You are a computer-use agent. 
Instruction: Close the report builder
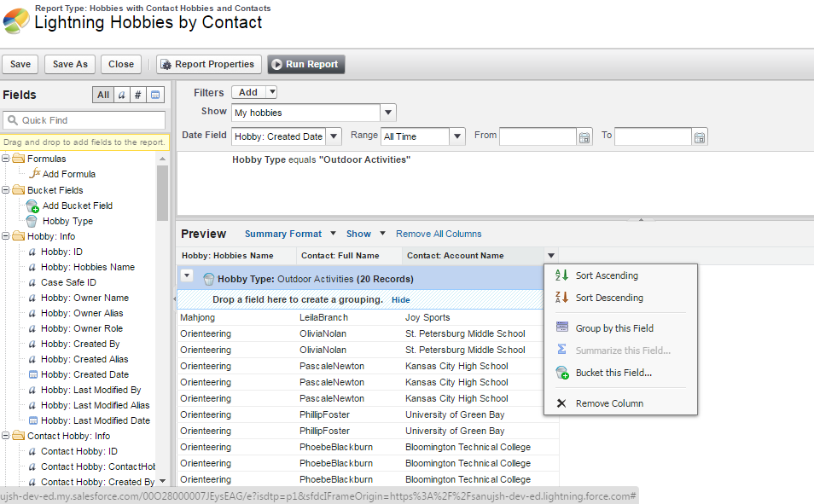tap(121, 64)
